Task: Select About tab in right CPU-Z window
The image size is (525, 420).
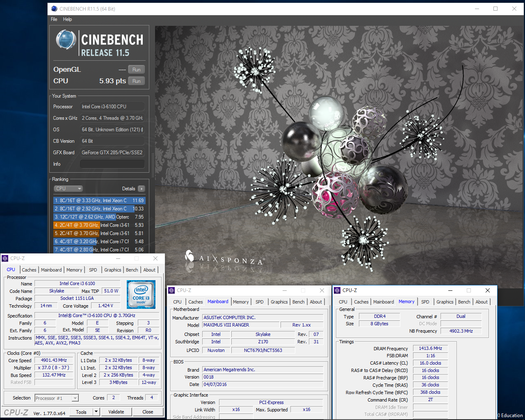Action: tap(482, 302)
